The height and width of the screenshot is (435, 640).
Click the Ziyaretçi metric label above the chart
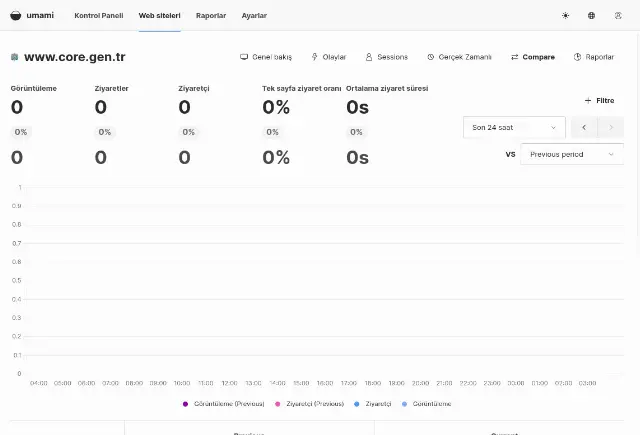click(194, 88)
